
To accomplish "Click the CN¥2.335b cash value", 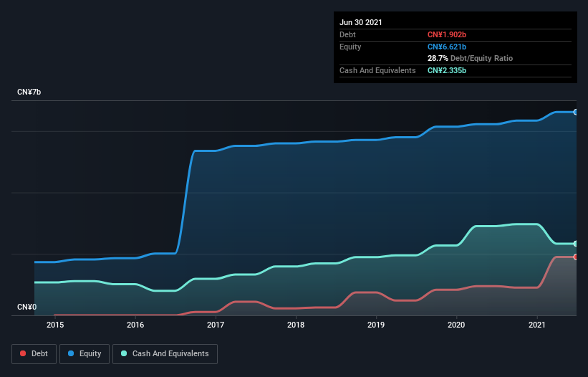I will coord(447,70).
